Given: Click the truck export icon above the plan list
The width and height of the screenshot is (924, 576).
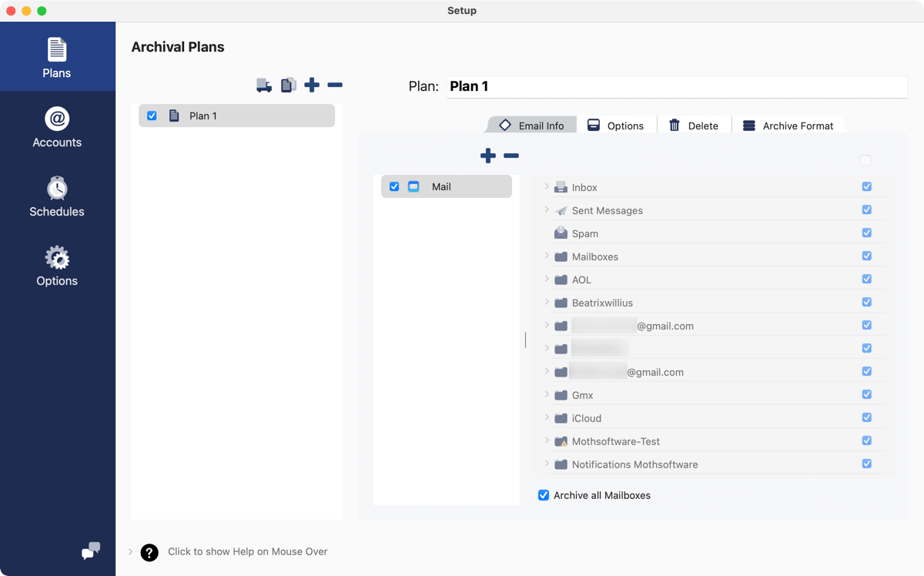Looking at the screenshot, I should tap(264, 85).
